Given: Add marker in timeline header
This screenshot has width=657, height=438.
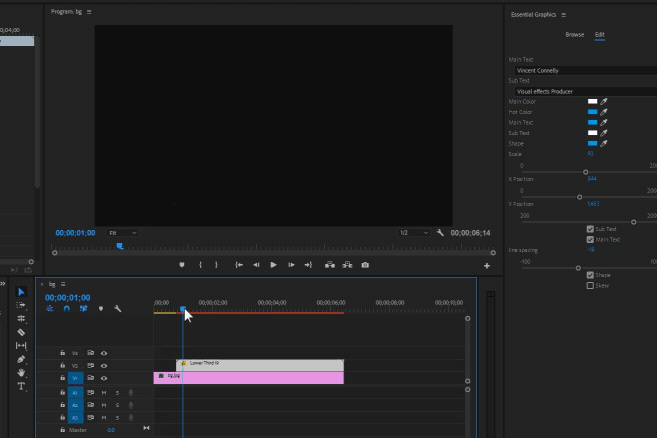Looking at the screenshot, I should click(x=101, y=308).
